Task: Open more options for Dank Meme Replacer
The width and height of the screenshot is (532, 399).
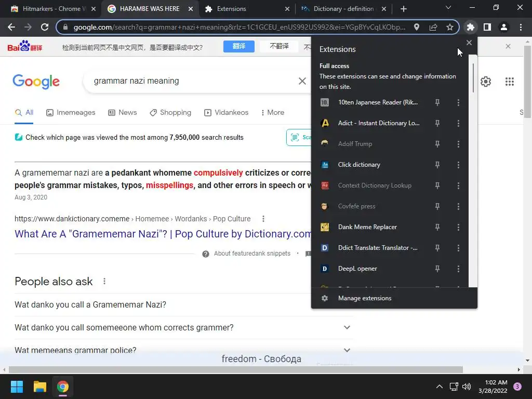Action: pos(458,227)
